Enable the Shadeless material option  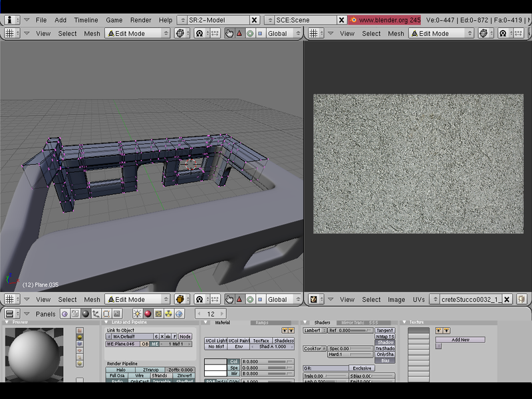[x=284, y=340]
